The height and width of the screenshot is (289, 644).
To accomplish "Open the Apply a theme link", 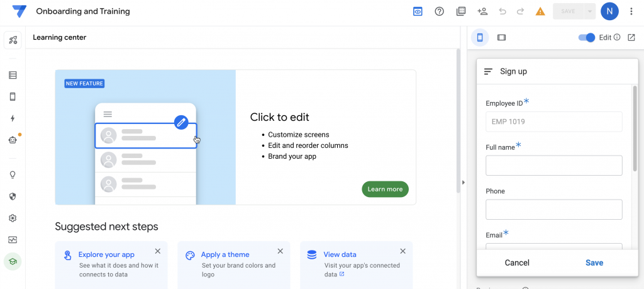I will pyautogui.click(x=225, y=254).
